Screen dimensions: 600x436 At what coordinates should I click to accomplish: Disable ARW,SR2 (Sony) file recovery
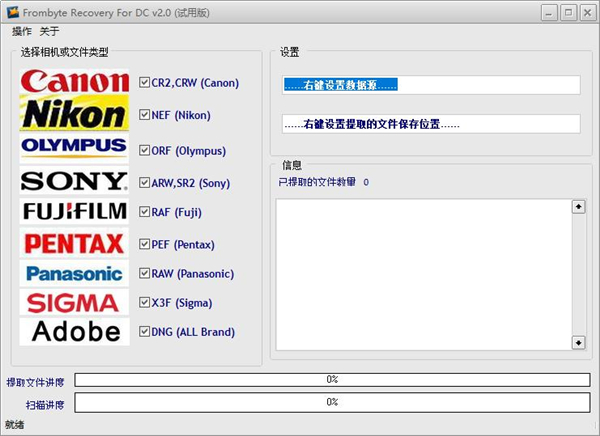point(145,183)
